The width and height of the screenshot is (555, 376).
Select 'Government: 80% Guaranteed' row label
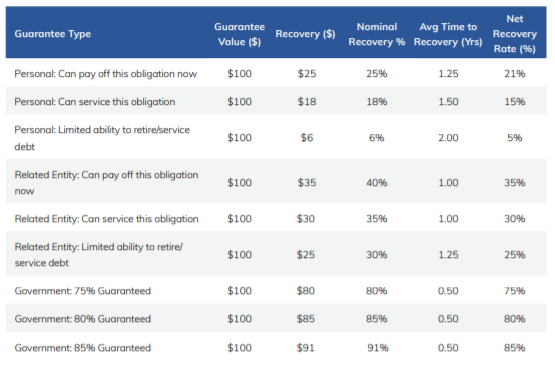click(82, 319)
